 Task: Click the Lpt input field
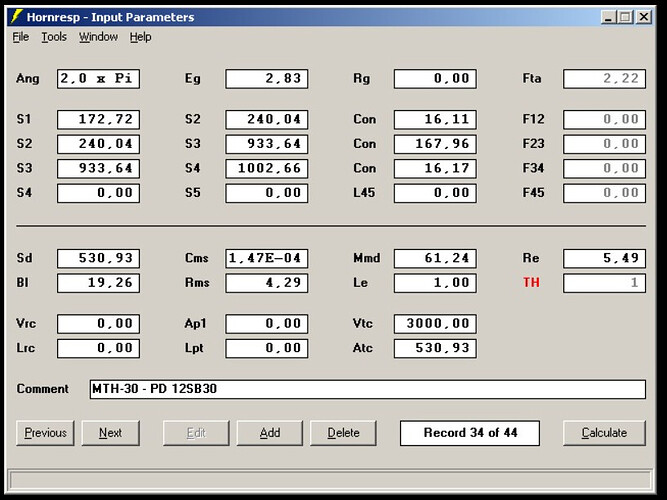pyautogui.click(x=267, y=349)
